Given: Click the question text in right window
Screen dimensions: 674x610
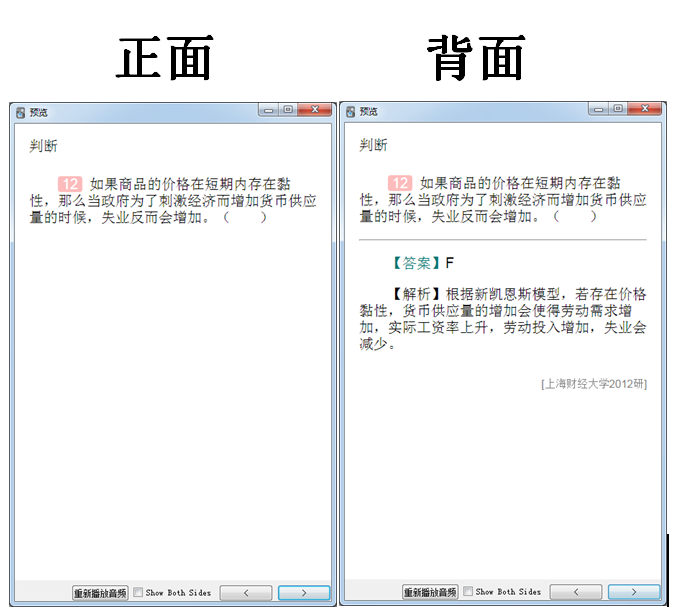Looking at the screenshot, I should (x=503, y=200).
